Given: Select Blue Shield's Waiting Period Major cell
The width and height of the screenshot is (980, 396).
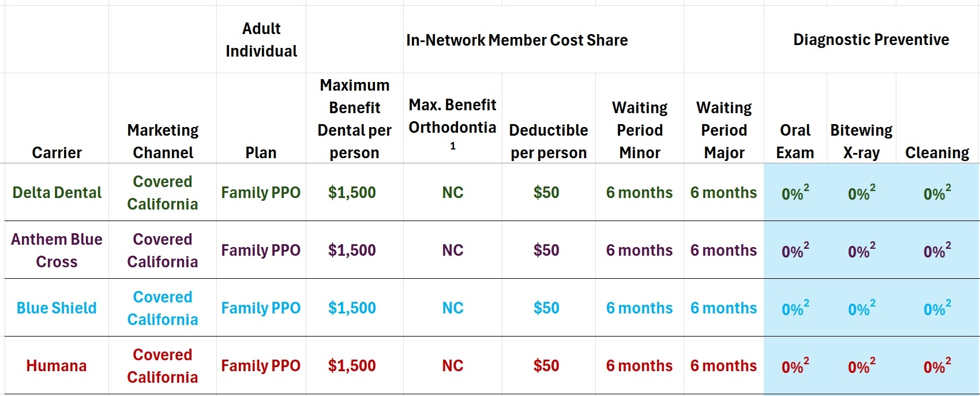Looking at the screenshot, I should [723, 308].
